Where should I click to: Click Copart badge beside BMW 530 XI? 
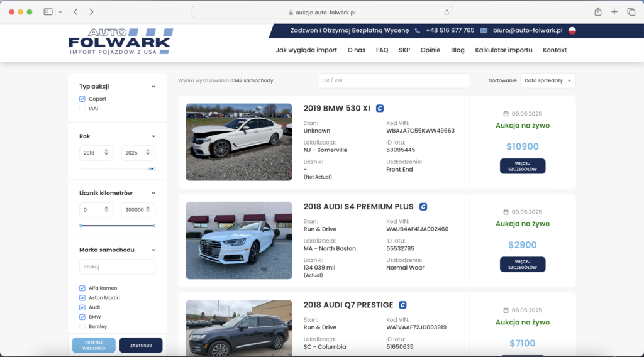point(380,108)
